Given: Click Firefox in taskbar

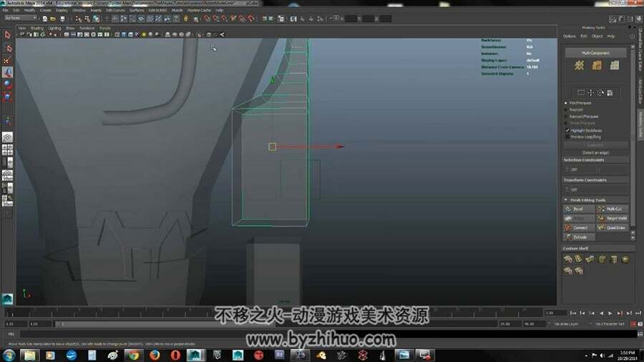Looking at the screenshot, I should coord(155,355).
